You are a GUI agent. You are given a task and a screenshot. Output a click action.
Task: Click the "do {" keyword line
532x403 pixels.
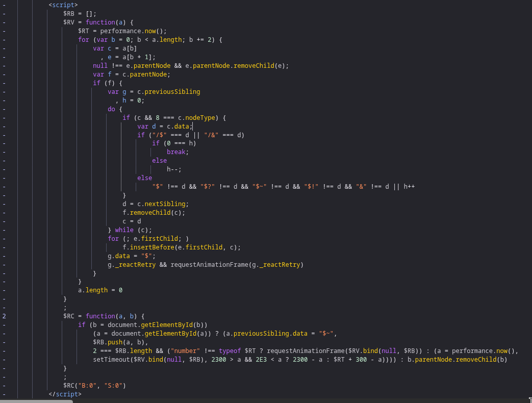115,109
